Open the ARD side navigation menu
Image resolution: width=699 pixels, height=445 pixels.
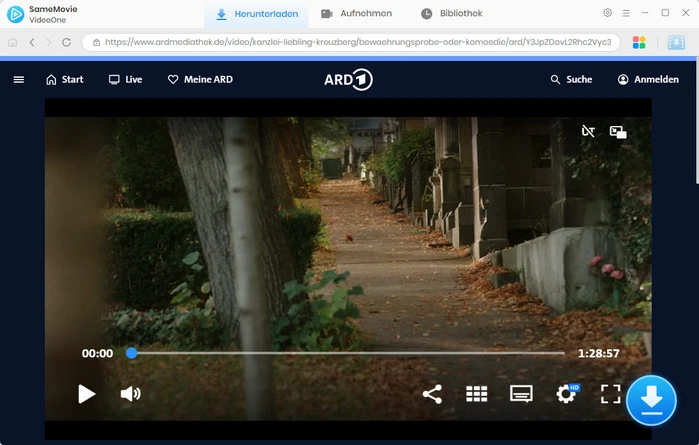click(19, 80)
